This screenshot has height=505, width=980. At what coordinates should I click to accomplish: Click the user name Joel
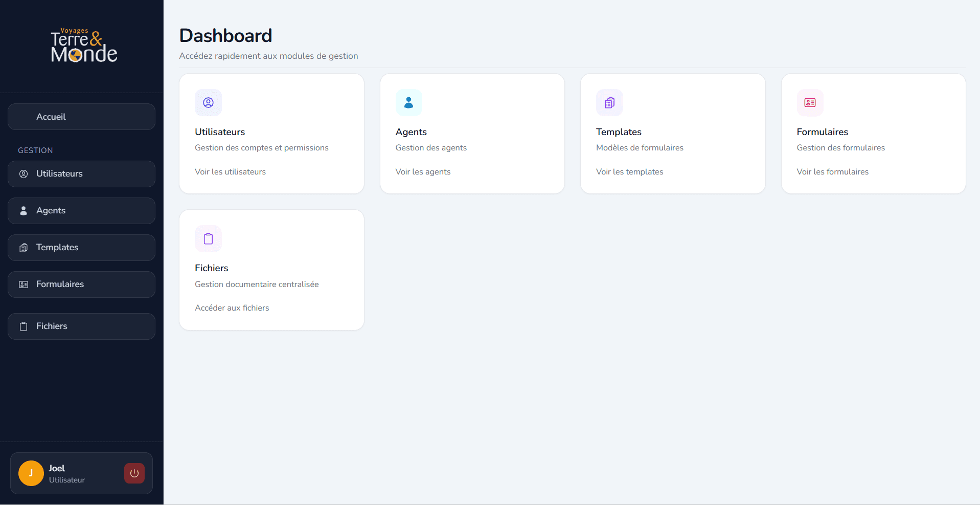coord(57,468)
